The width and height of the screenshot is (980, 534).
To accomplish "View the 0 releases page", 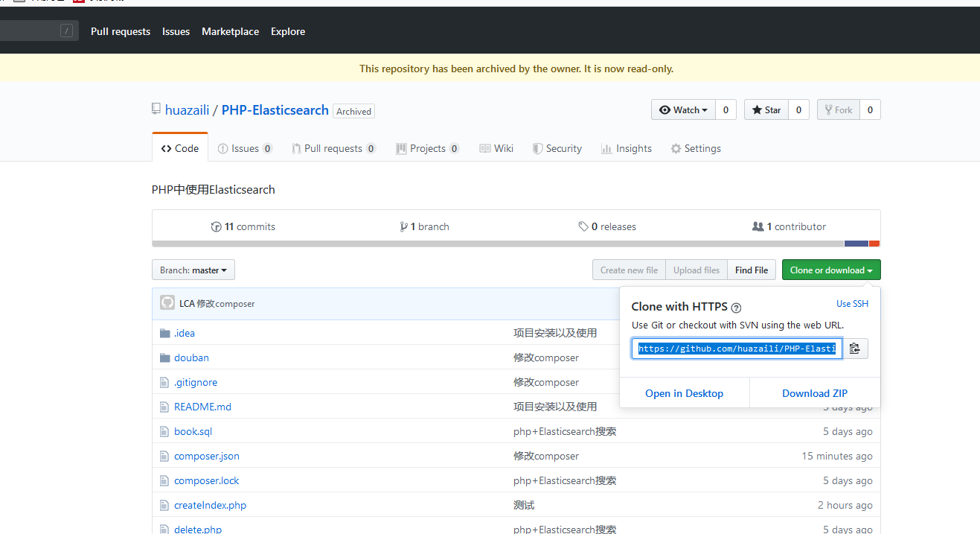I will click(x=607, y=226).
